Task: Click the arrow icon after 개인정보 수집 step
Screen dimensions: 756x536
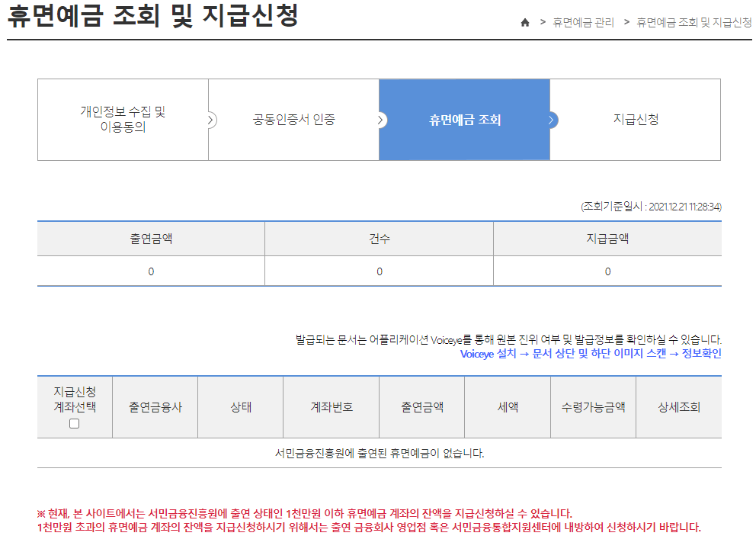Action: pos(209,120)
